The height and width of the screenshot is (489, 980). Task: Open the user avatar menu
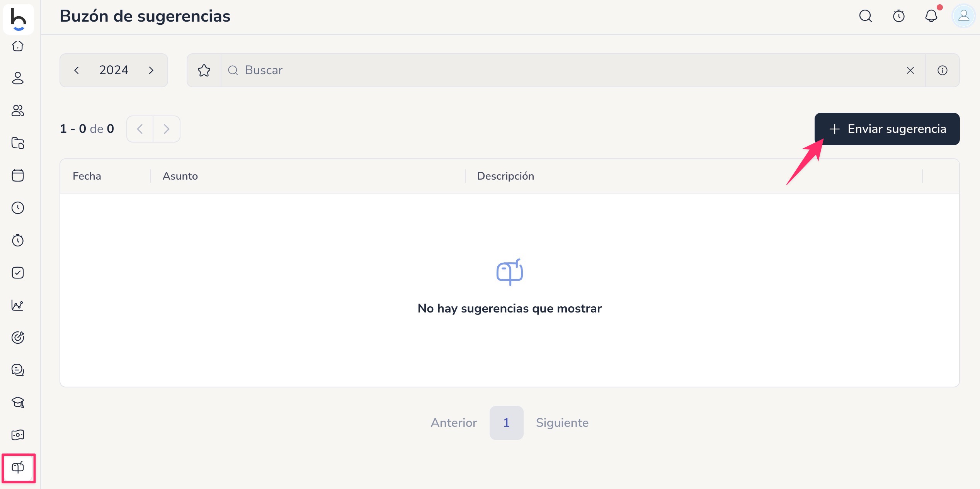click(964, 16)
